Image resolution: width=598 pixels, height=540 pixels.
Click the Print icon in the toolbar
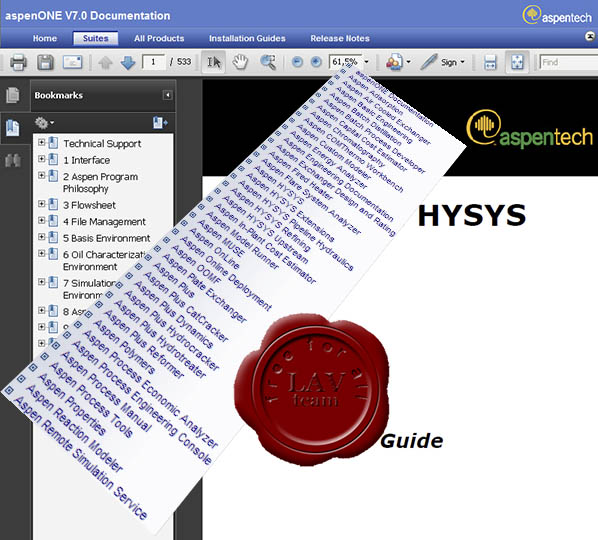point(18,62)
